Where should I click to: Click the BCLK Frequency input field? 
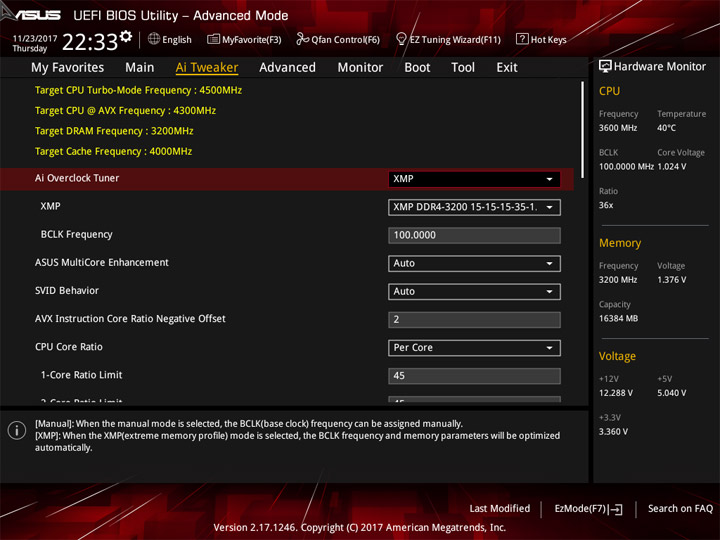474,235
